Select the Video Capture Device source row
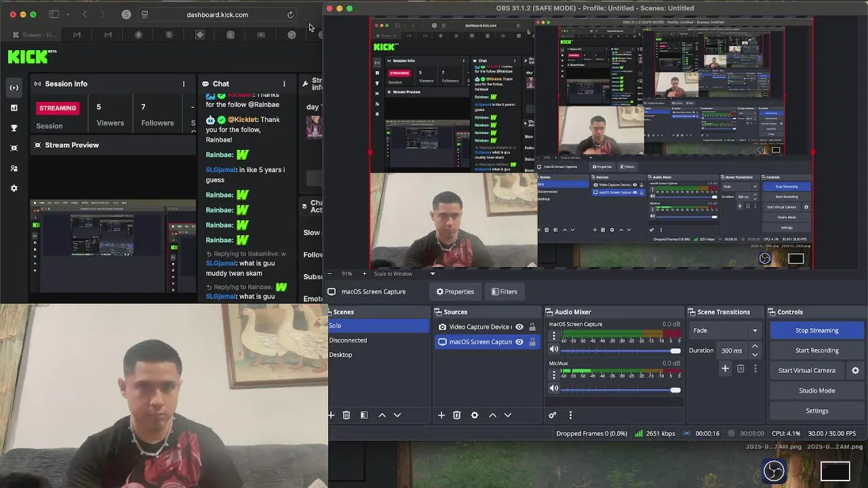The height and width of the screenshot is (488, 868). (486, 327)
